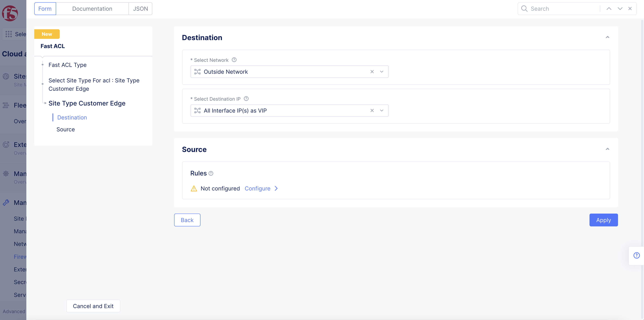
Task: Select the Sites globe icon in sidebar
Action: (6, 76)
